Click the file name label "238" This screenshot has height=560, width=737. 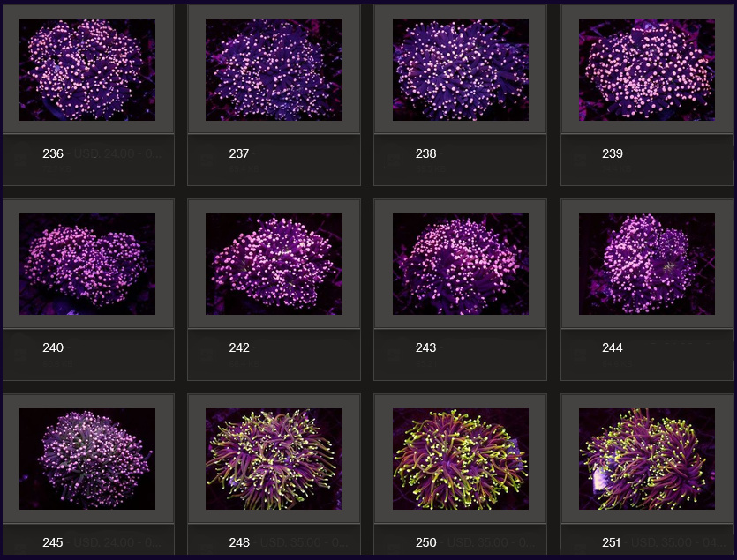425,153
